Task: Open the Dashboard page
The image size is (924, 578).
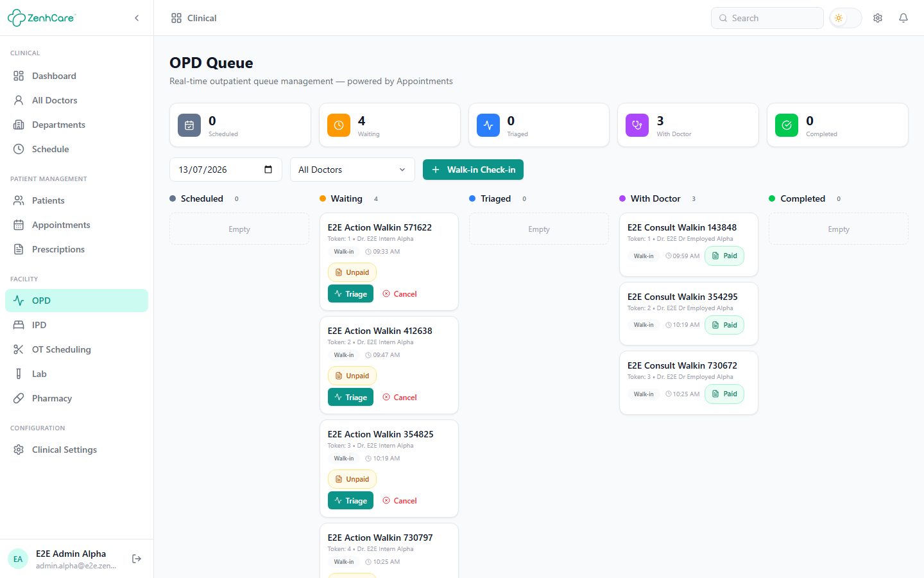Action: point(77,76)
